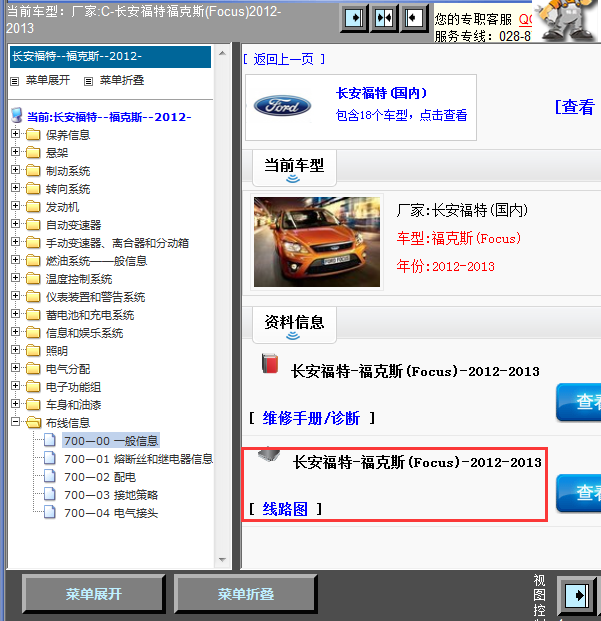Click 菜单展开 text above the tree

pos(48,80)
